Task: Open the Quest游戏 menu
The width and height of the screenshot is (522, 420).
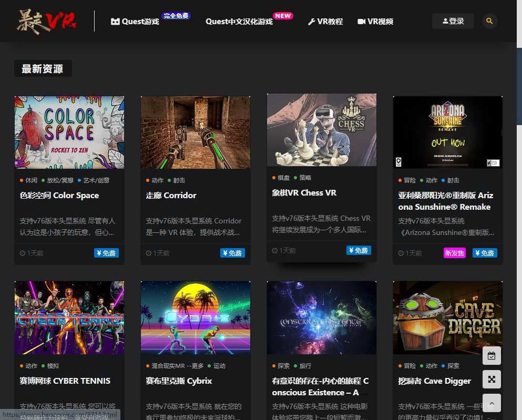Action: (135, 22)
